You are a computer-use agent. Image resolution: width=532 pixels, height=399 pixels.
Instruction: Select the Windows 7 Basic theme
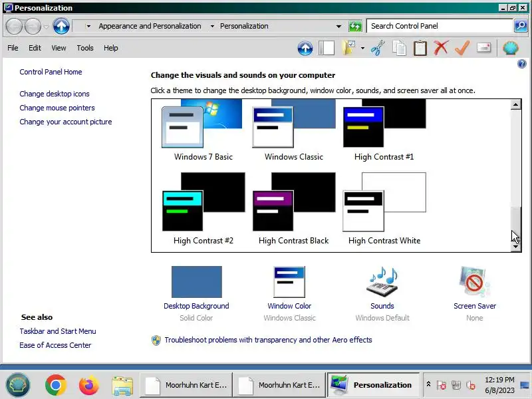tap(203, 130)
